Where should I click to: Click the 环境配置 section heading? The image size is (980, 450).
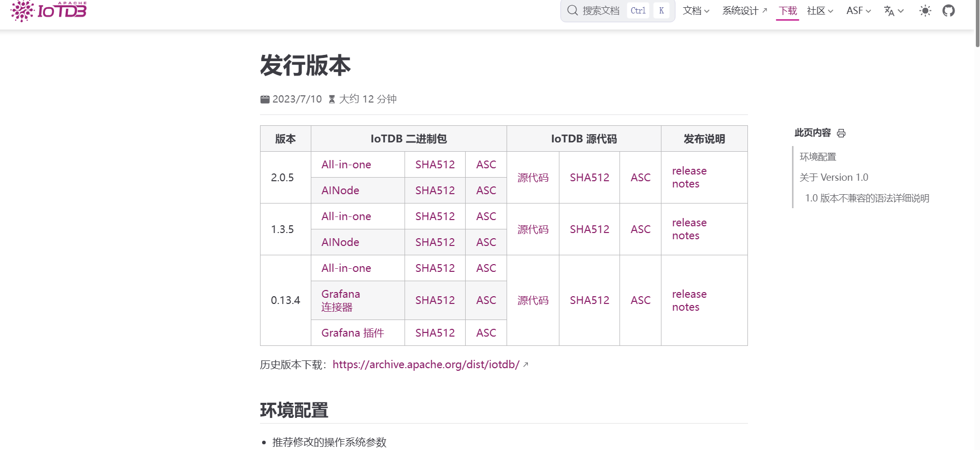click(294, 410)
